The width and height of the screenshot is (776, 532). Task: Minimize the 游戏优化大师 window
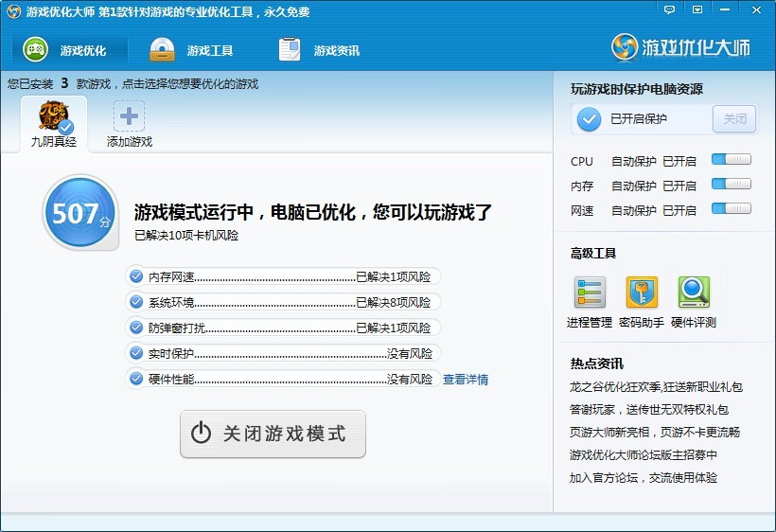pyautogui.click(x=725, y=9)
